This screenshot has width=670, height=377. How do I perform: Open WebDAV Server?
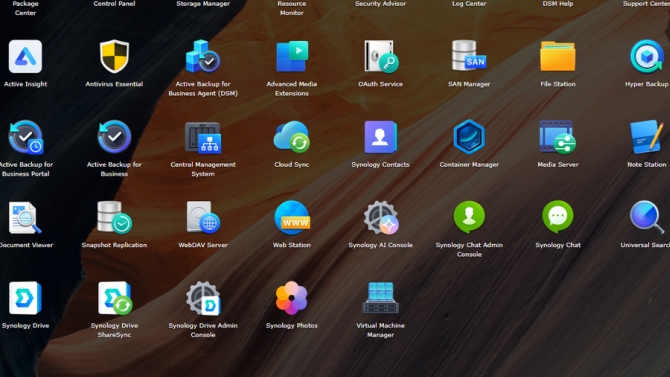203,218
